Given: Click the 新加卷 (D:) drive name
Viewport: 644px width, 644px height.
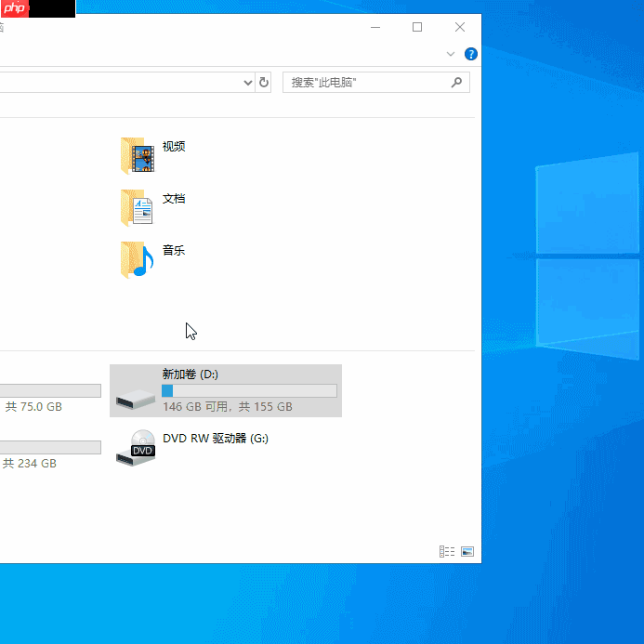Looking at the screenshot, I should (191, 375).
